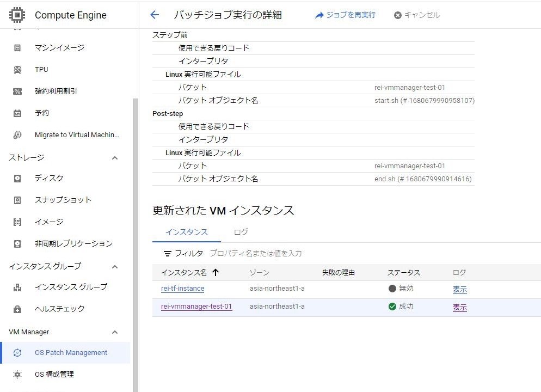The image size is (541, 392).
Task: Click the スナップショット snapshot icon
Action: click(x=17, y=200)
